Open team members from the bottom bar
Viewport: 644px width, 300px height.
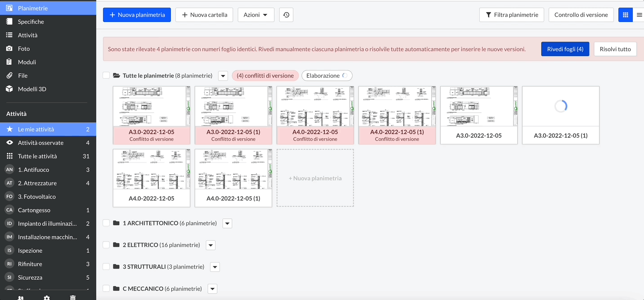tap(21, 297)
